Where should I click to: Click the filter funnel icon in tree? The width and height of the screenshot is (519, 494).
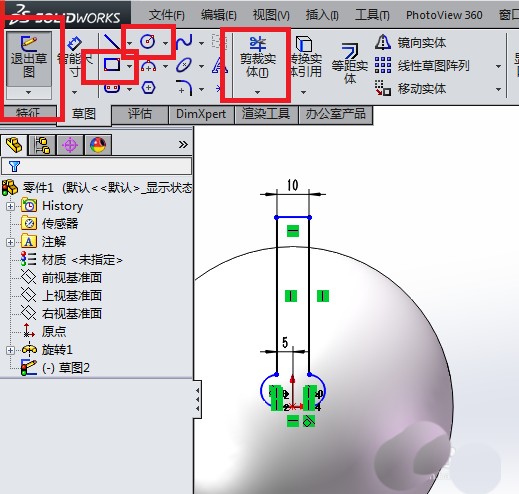click(14, 166)
